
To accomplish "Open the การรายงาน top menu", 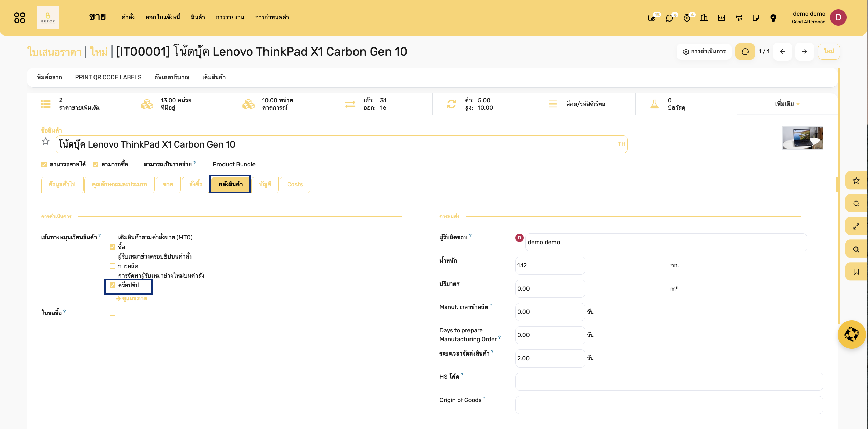I will tap(230, 17).
